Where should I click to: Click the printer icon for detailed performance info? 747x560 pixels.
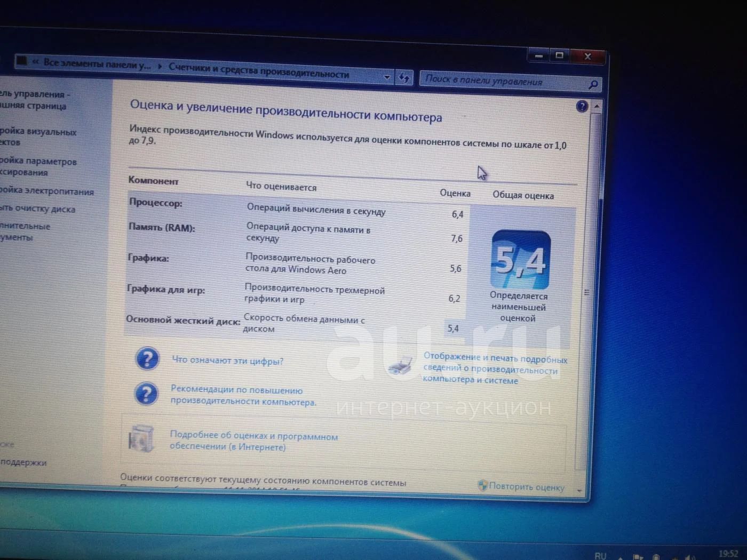(402, 365)
